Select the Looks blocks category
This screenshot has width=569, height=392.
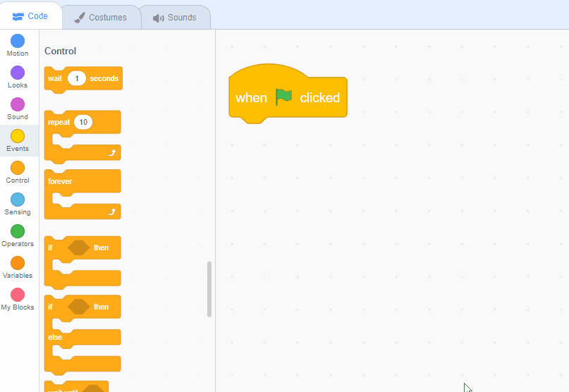point(18,77)
